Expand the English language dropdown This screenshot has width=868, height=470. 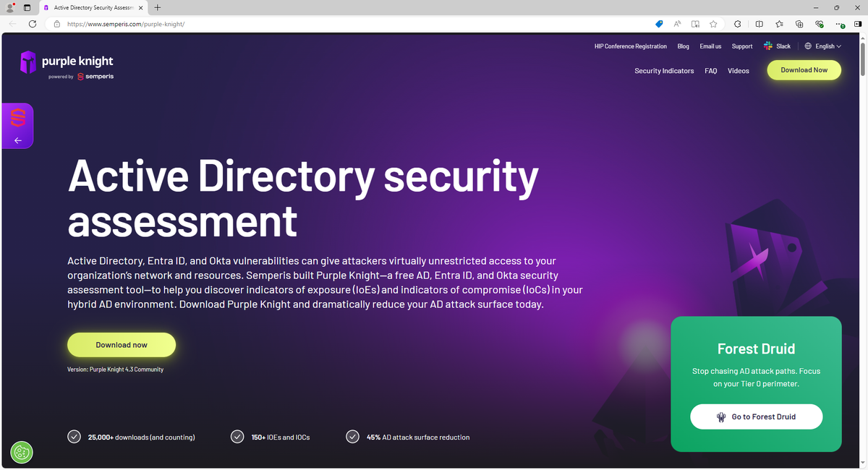pyautogui.click(x=828, y=46)
